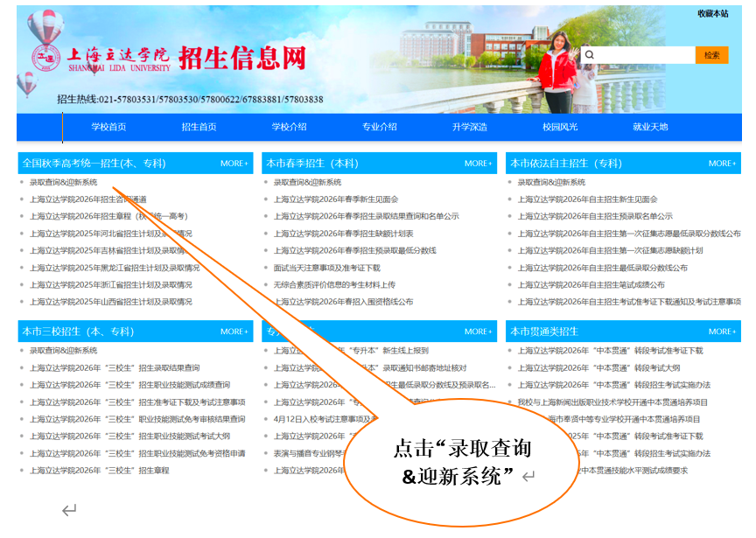Open the 就业天地 menu item
The height and width of the screenshot is (538, 756).
pos(650,127)
